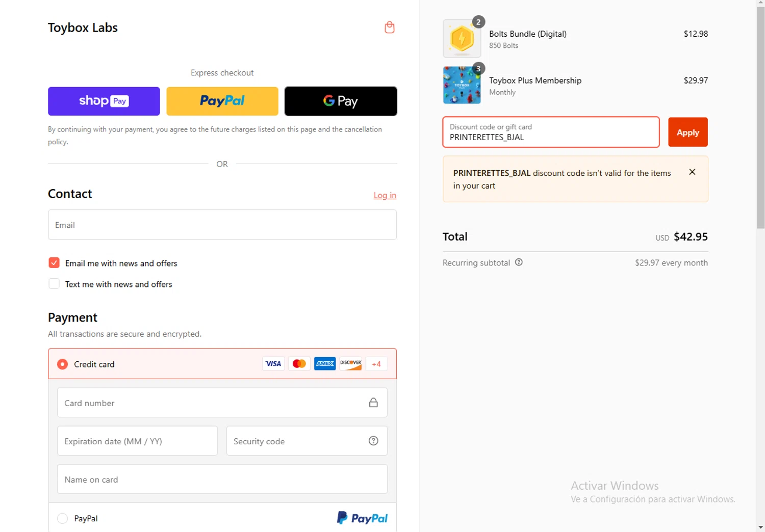This screenshot has width=765, height=532.
Task: Open the Bolts Bundle product thumbnail
Action: pyautogui.click(x=462, y=39)
